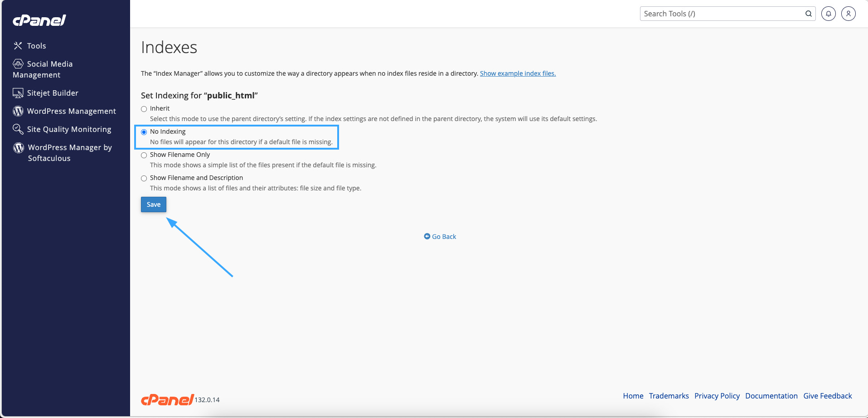The width and height of the screenshot is (868, 418).
Task: Open Site Quality Monitoring icon
Action: click(x=18, y=129)
